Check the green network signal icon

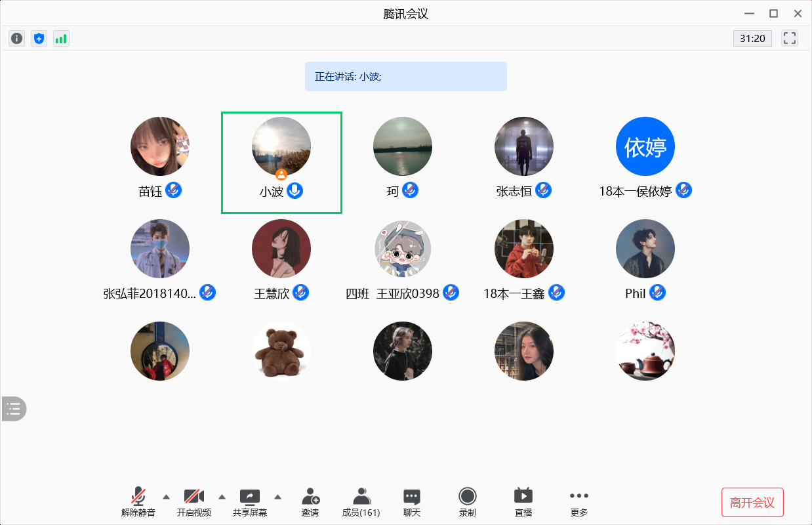[61, 39]
